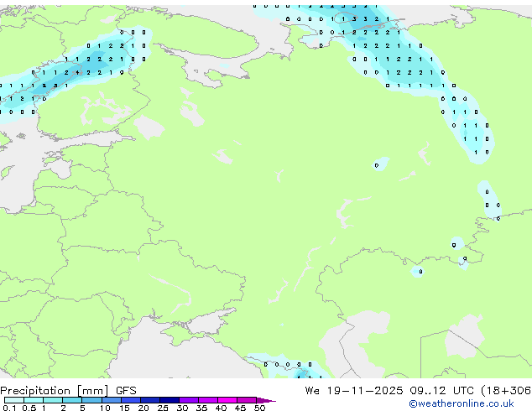The width and height of the screenshot is (532, 411).
Task: Pick the 15–20 mm legend color
Action: point(131,400)
